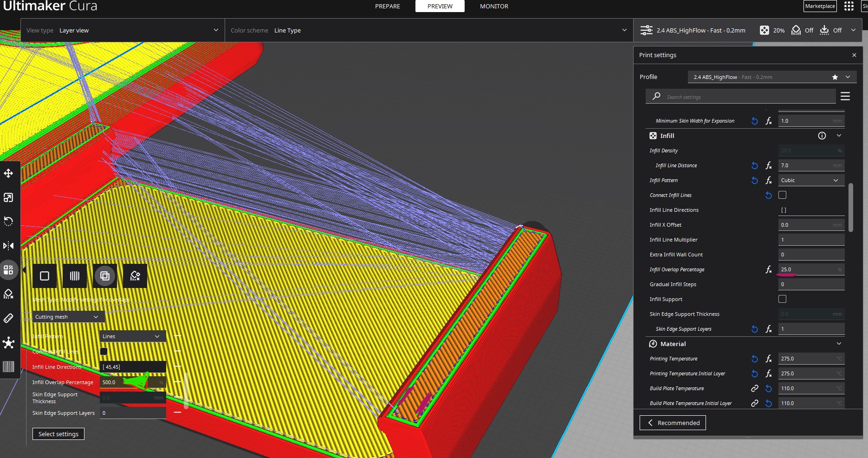Toggle the Infill Support checkbox

[x=783, y=299]
